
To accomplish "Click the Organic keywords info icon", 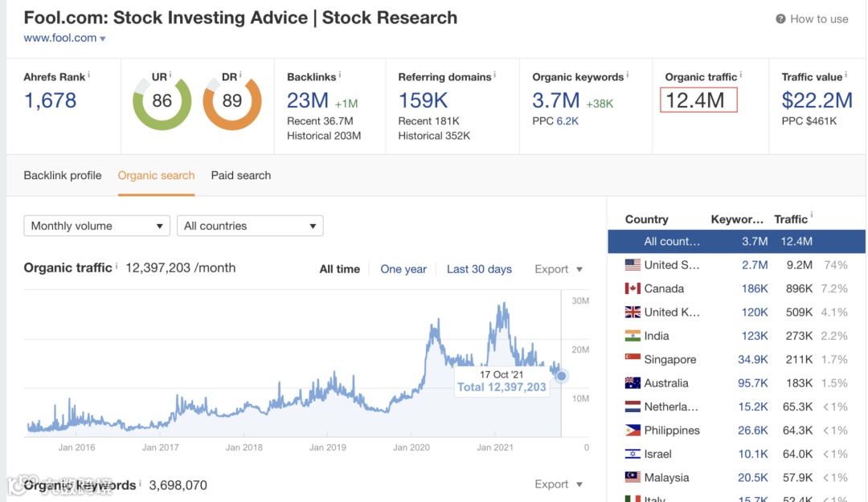I will coord(627,74).
